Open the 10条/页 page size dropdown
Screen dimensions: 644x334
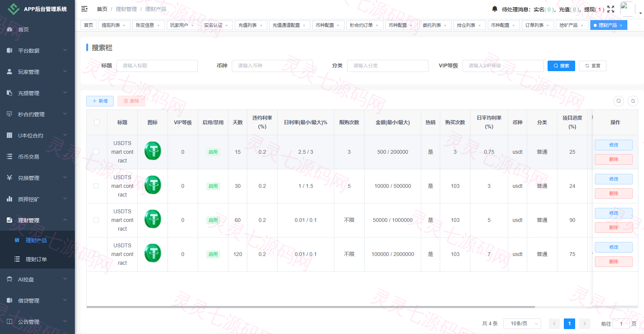pos(522,323)
